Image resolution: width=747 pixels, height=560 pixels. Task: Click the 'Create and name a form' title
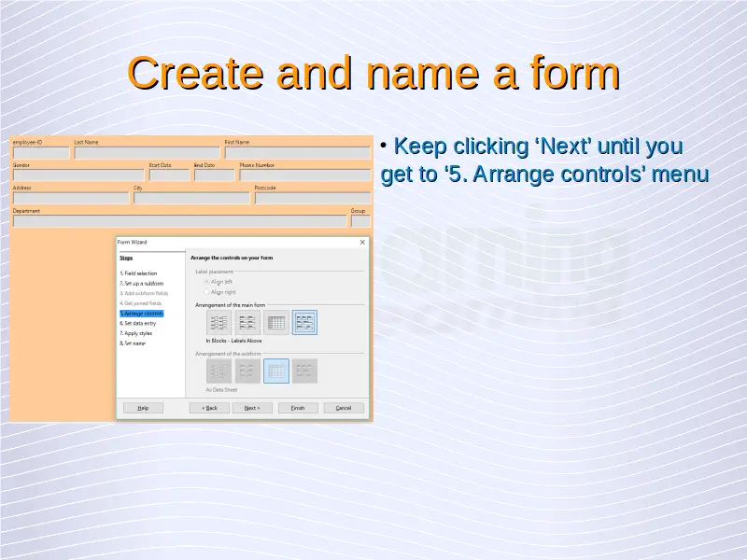(x=373, y=73)
